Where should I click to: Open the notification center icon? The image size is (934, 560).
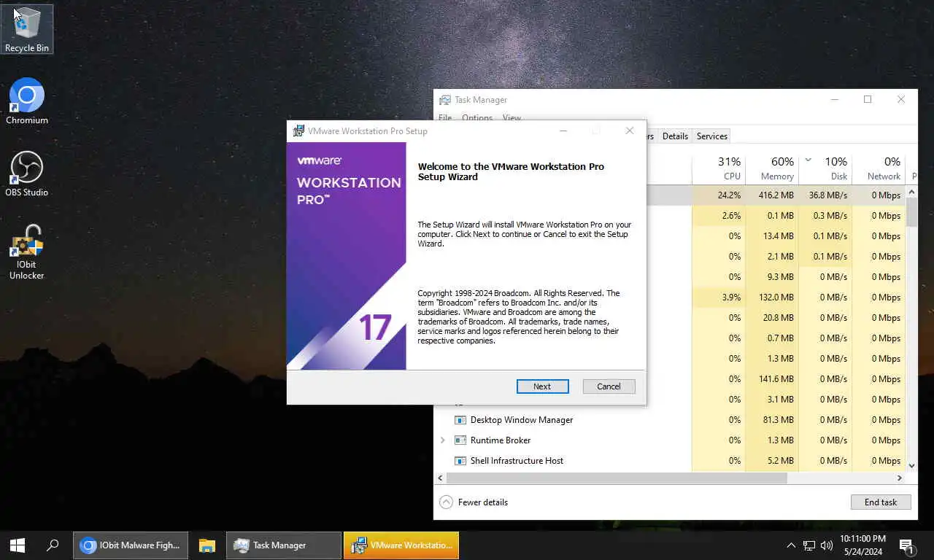pos(907,545)
